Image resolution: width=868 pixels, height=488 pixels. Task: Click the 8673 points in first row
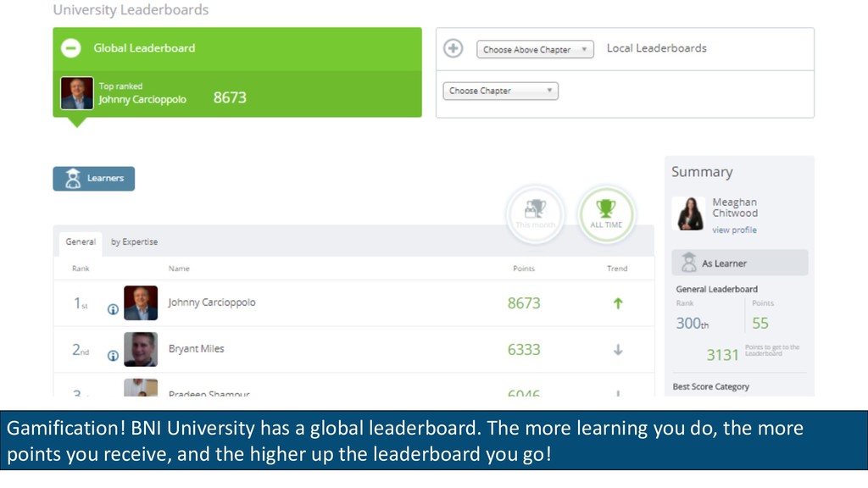(524, 303)
